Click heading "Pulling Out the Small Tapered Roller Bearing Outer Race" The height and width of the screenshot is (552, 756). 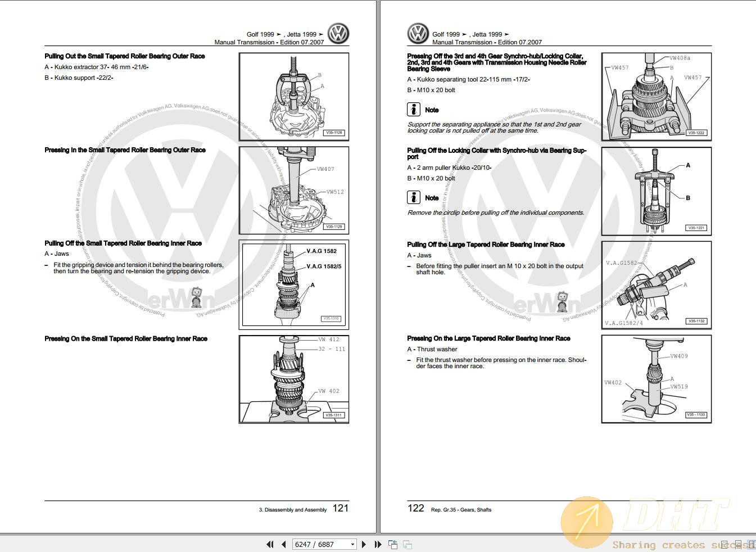click(125, 56)
